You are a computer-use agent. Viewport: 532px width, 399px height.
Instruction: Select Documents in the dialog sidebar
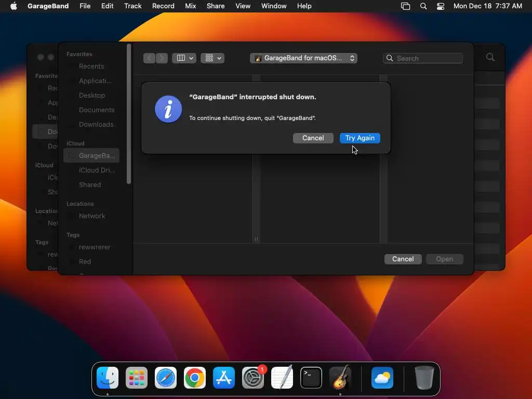click(x=91, y=110)
